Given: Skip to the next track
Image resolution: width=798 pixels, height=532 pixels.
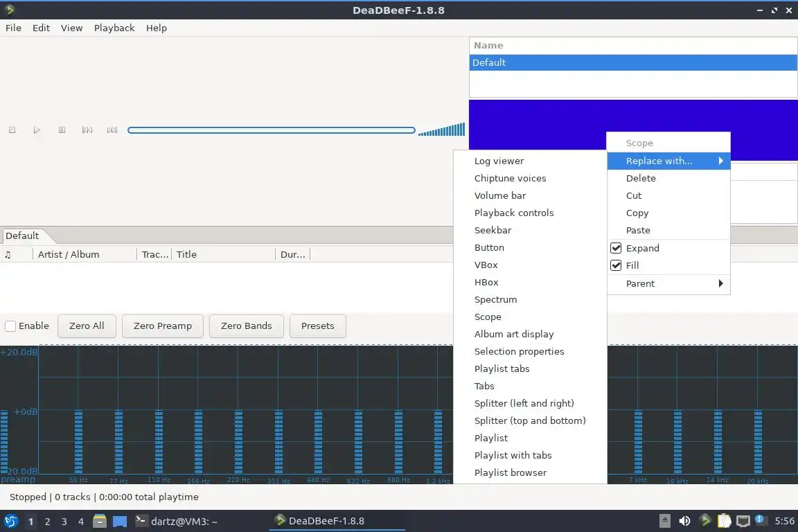Looking at the screenshot, I should pyautogui.click(x=112, y=130).
